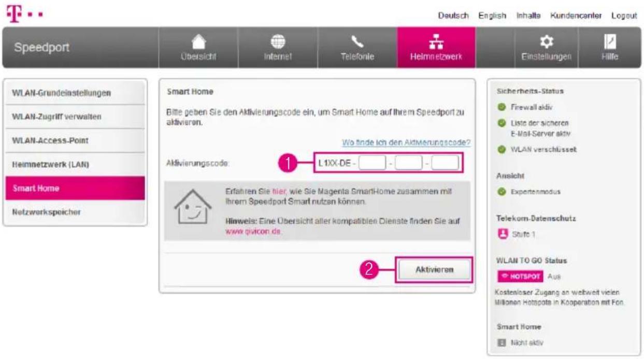644x359 pixels.
Task: Click green WLAN verschlüsselt status icon
Action: pyautogui.click(x=501, y=149)
